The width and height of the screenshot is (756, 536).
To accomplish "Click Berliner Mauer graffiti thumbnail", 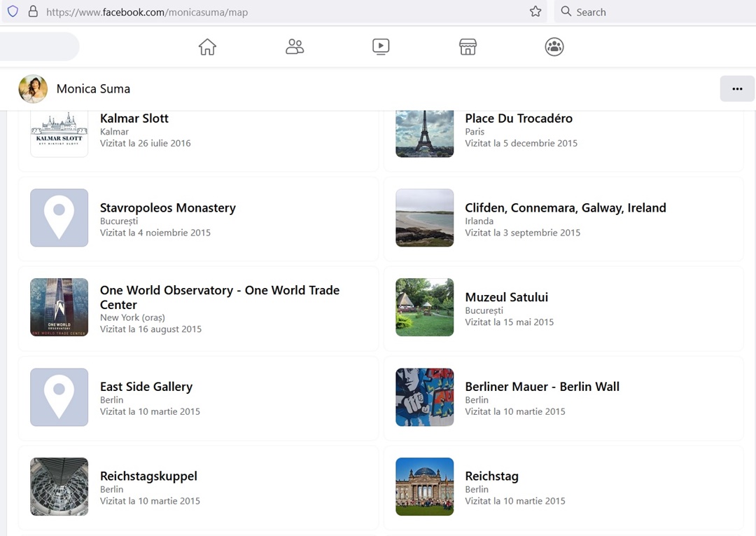I will (x=424, y=397).
